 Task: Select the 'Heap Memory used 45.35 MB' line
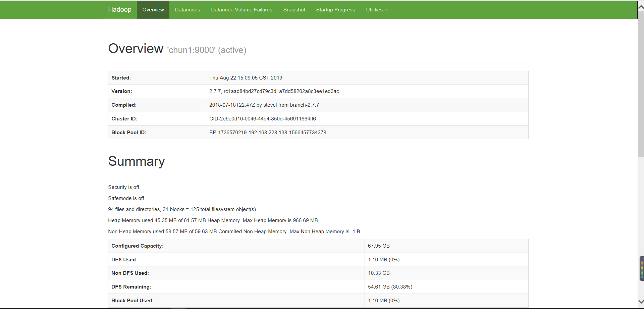(x=214, y=220)
